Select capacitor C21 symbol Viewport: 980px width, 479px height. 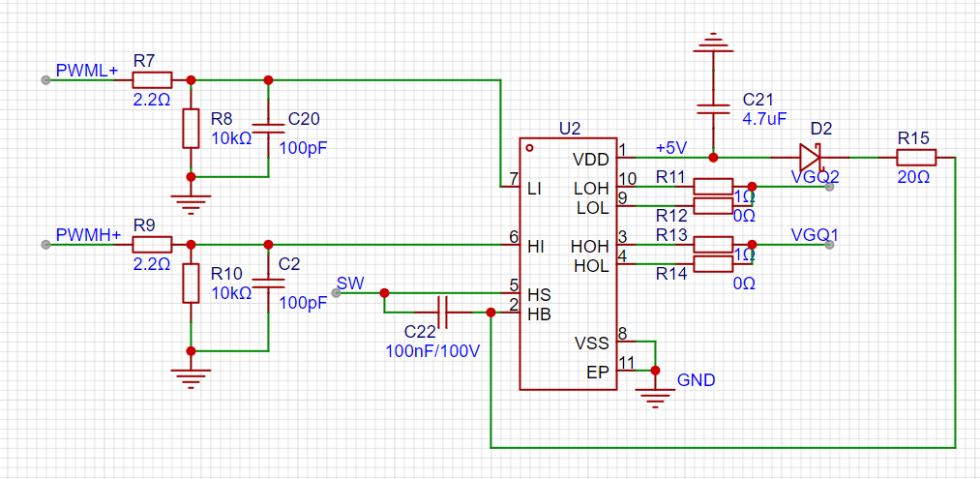tap(713, 108)
